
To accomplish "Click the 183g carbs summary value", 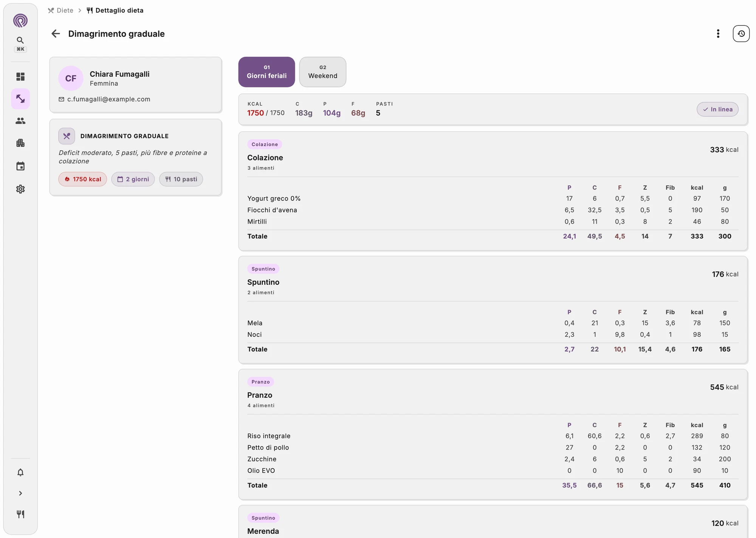I will coord(304,113).
